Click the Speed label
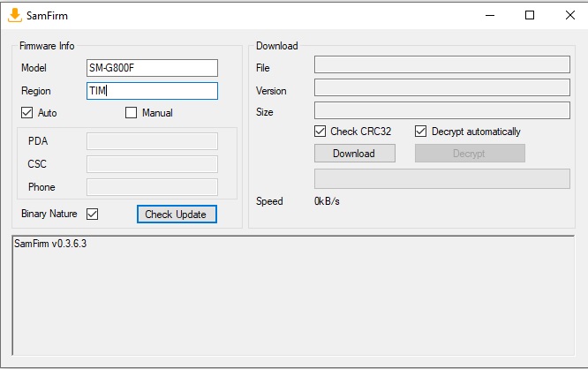Image resolution: width=588 pixels, height=369 pixels. pyautogui.click(x=269, y=201)
